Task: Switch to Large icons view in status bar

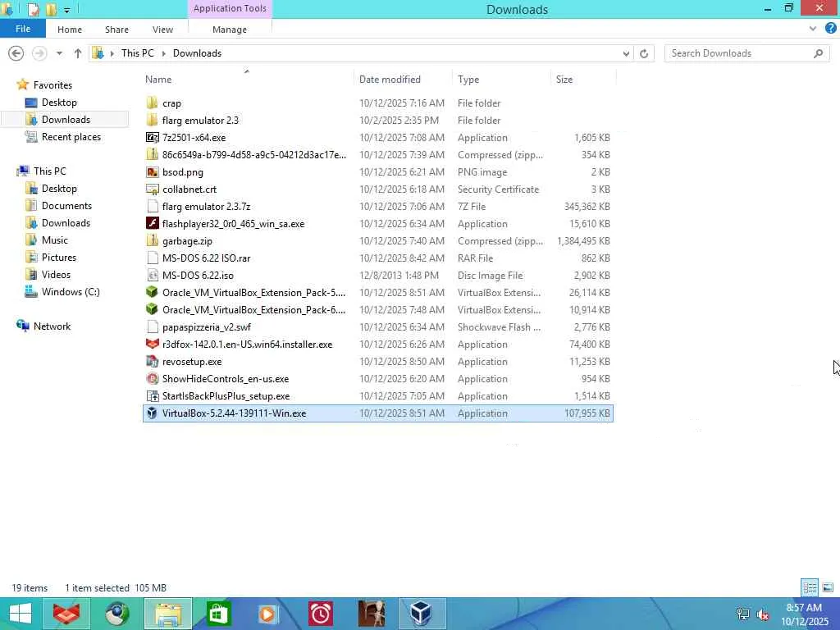Action: (828, 587)
